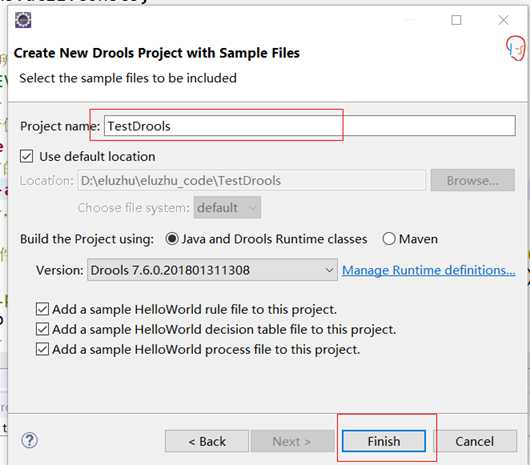
Task: Click the Cancel button
Action: 475,441
